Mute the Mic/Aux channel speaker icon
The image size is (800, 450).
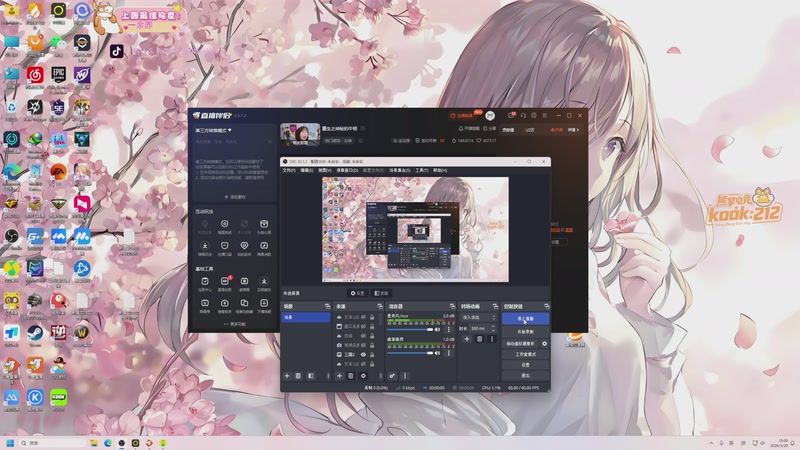tap(437, 330)
